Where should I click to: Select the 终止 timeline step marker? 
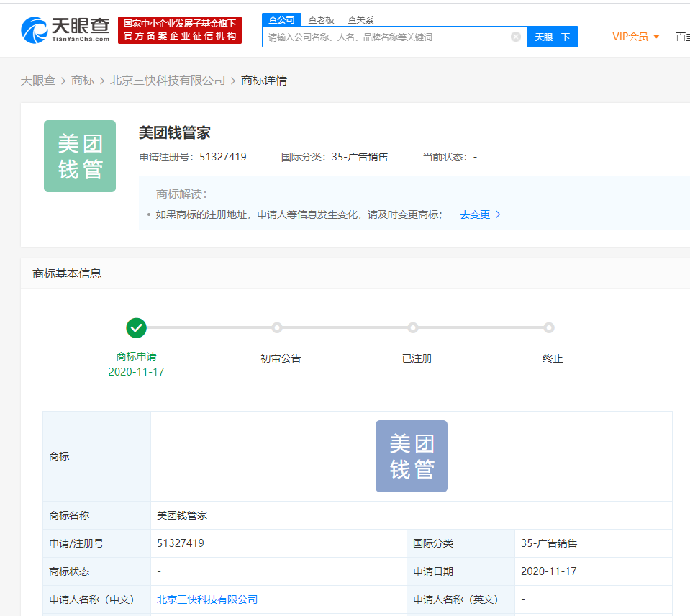(549, 328)
